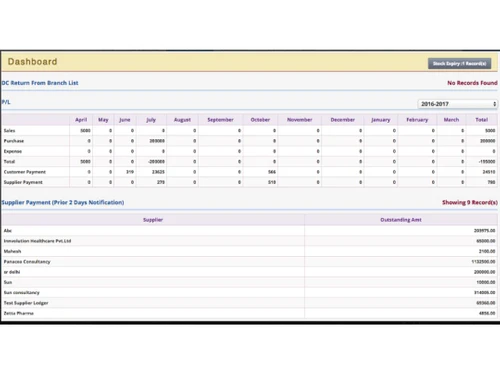The height and width of the screenshot is (375, 500).
Task: Select supplier Sun consultancy
Action: [22, 293]
